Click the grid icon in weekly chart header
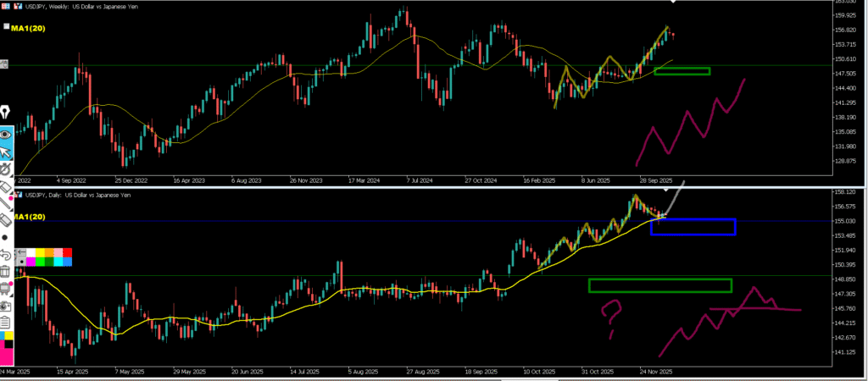 (6, 6)
